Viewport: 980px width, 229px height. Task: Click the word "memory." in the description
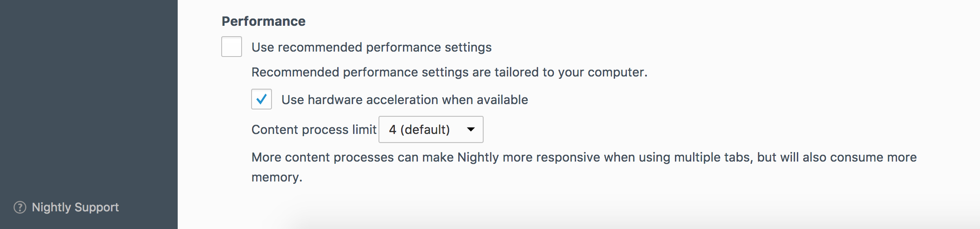click(277, 177)
